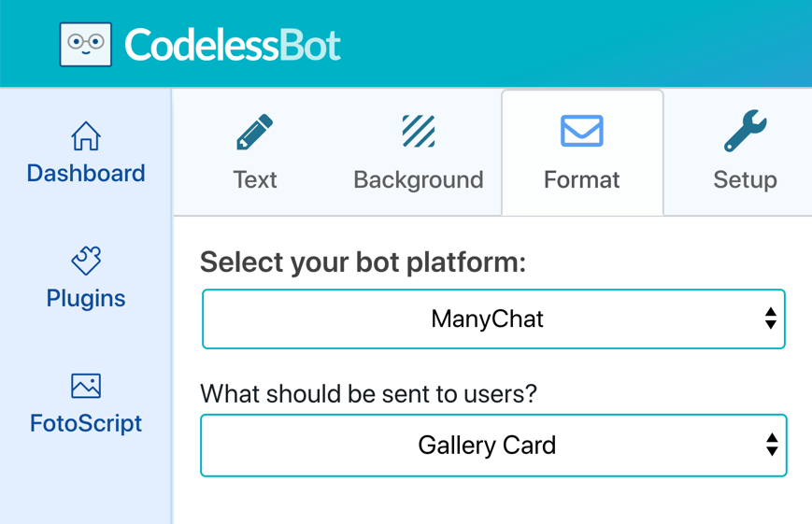Open the FotoScript link text
Screen dimensions: 812x524
coord(86,423)
